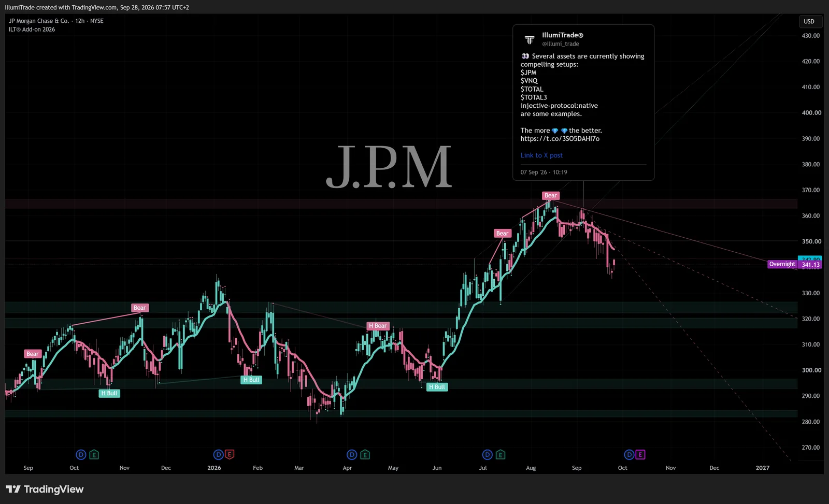Click the 'ILT® Add-on 2026' indicator name
Image resolution: width=829 pixels, height=504 pixels.
[x=32, y=30]
